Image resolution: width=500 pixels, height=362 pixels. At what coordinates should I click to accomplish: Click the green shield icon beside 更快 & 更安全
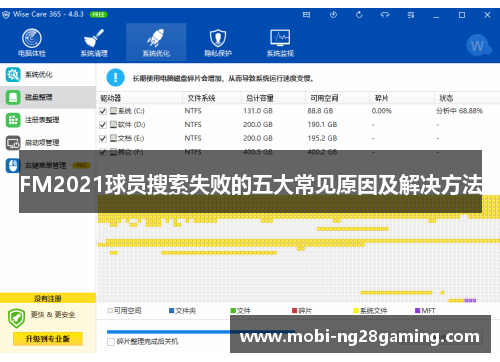16,318
